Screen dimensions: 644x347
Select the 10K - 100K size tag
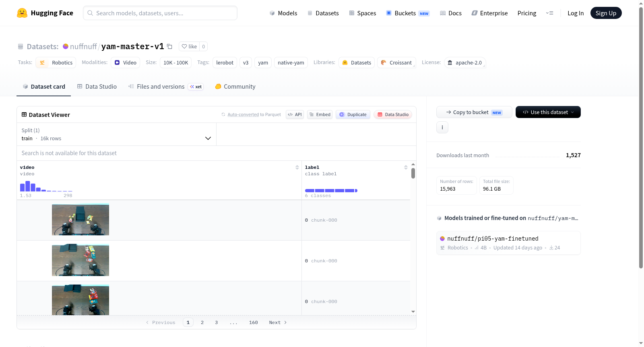[176, 62]
